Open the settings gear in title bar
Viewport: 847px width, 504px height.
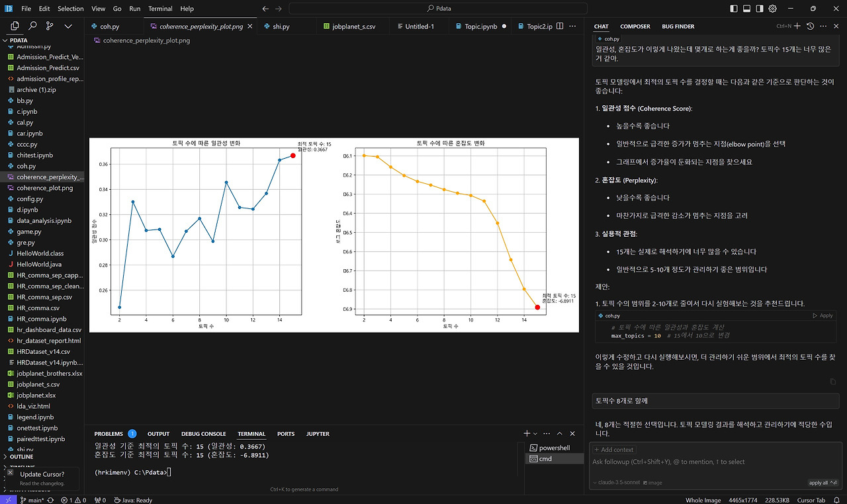pos(772,9)
